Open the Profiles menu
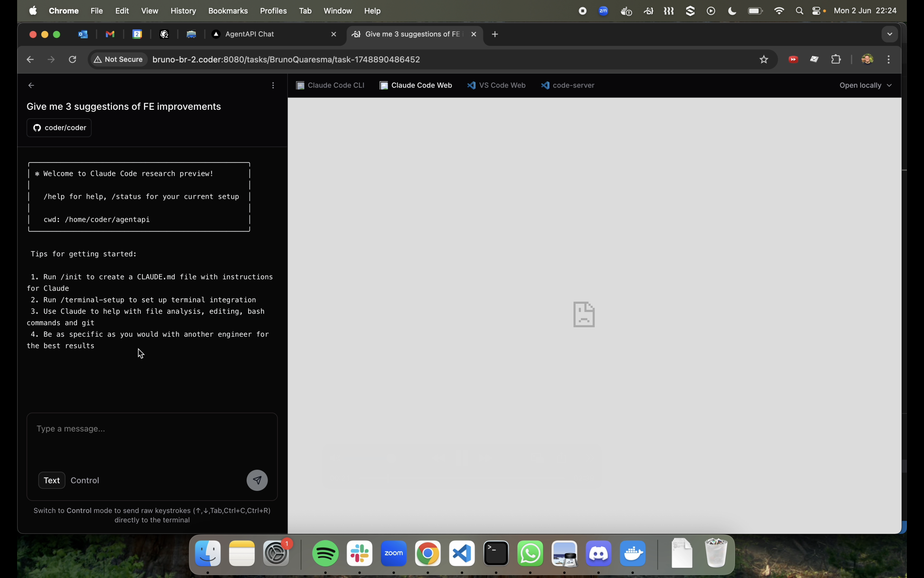Image resolution: width=924 pixels, height=578 pixels. click(273, 11)
